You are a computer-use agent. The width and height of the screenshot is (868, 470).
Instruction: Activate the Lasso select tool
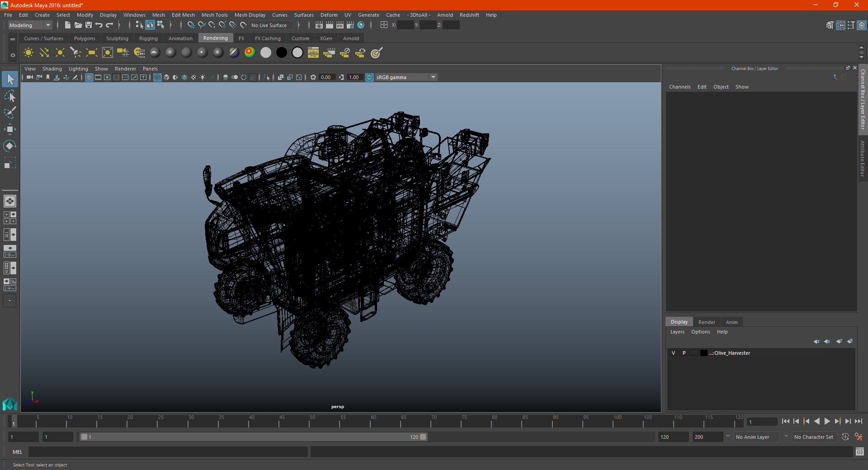pos(10,96)
